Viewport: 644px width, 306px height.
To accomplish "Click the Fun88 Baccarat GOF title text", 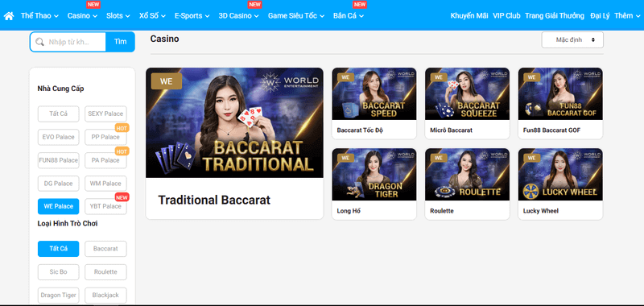I will pyautogui.click(x=551, y=130).
